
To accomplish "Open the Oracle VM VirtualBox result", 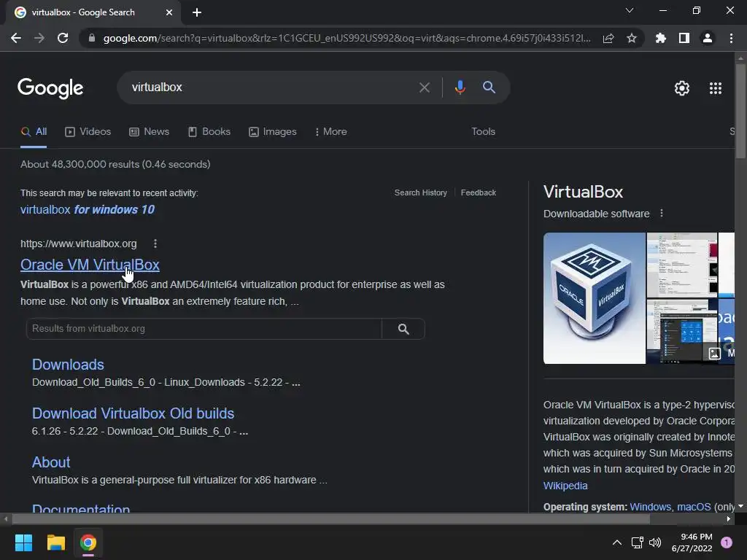I will [90, 265].
